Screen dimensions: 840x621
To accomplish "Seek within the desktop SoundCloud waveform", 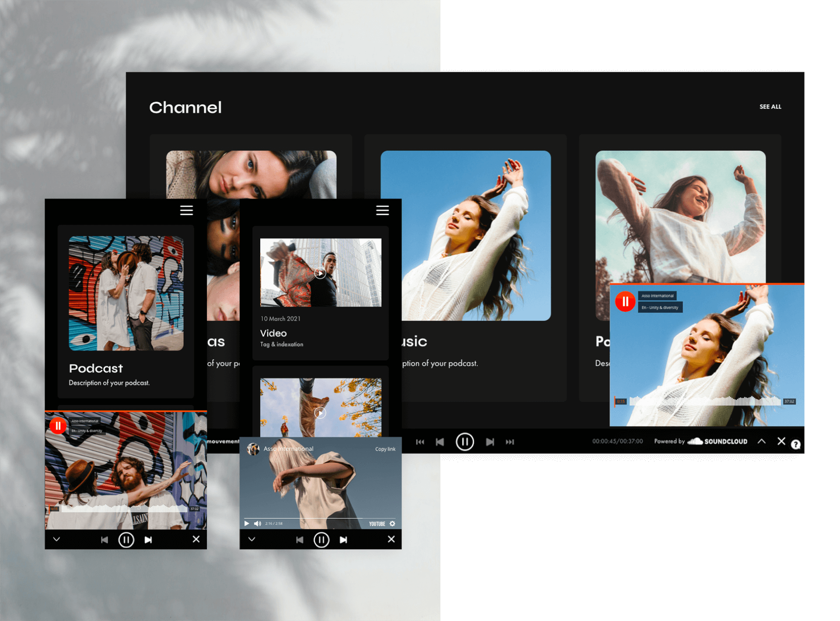I will coord(704,401).
